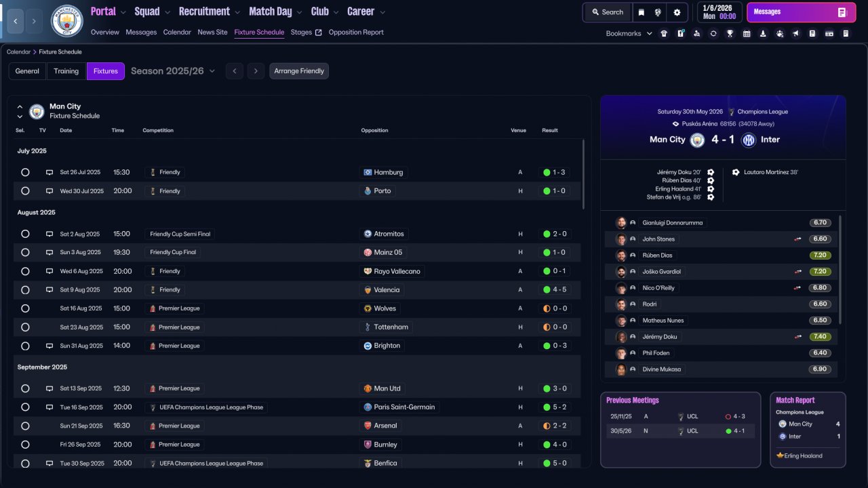
Task: Select the radio button for Arsenal fixture
Action: click(x=25, y=426)
